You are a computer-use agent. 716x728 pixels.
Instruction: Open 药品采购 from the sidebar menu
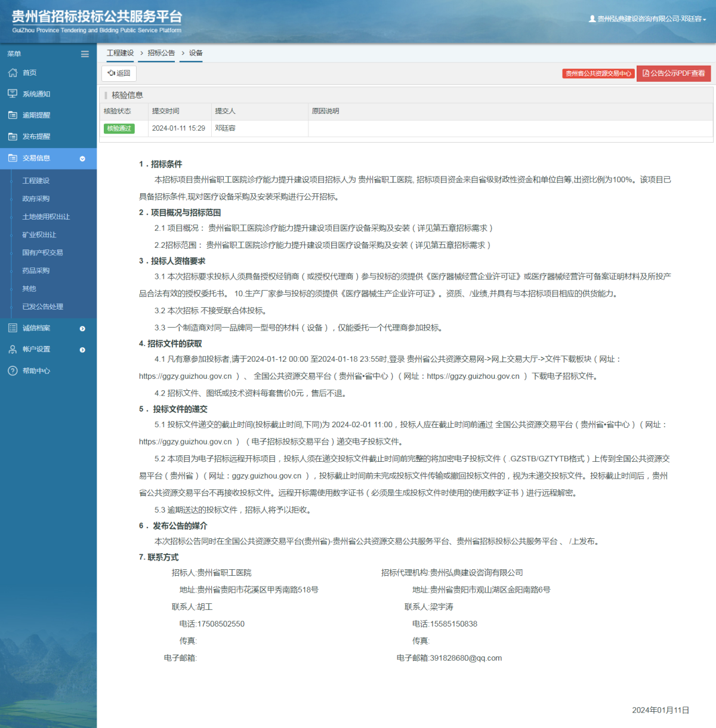coord(36,270)
